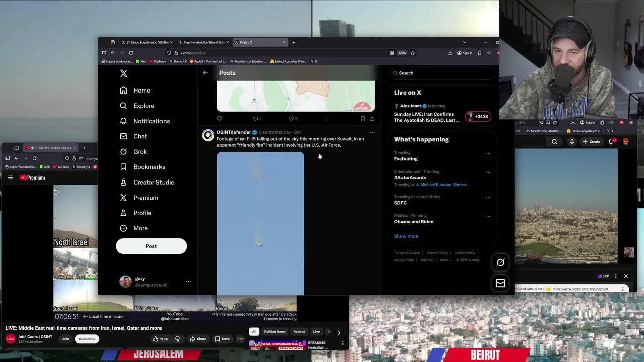Click the YouTube Premium logo

pos(32,178)
